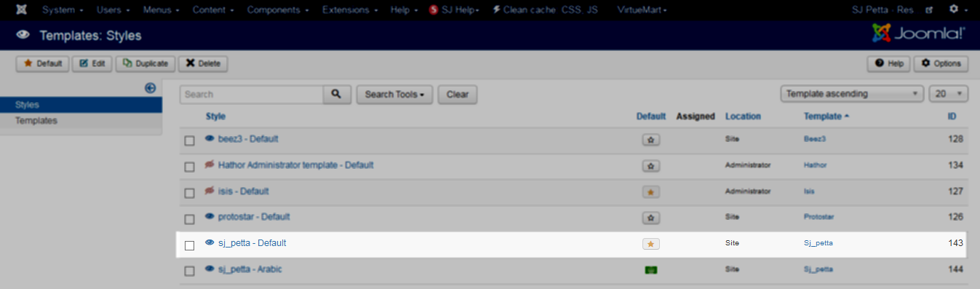
Task: Click the Duplicate toolbar button
Action: coord(146,64)
